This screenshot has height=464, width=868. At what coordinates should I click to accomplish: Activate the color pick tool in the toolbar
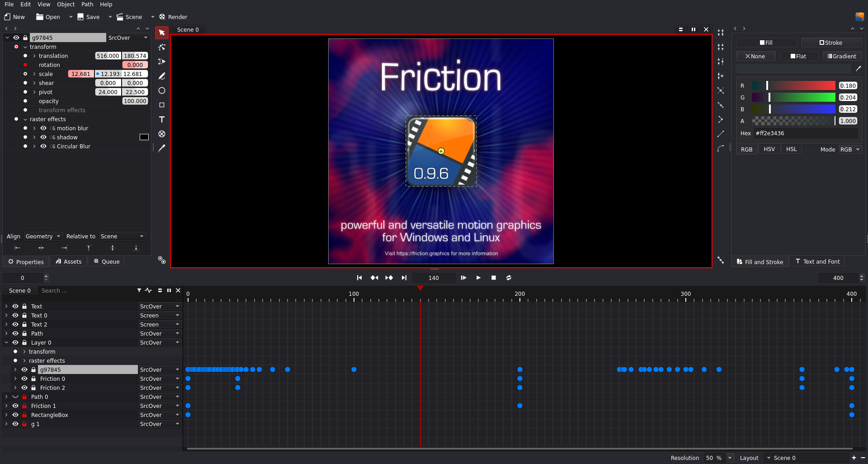161,148
